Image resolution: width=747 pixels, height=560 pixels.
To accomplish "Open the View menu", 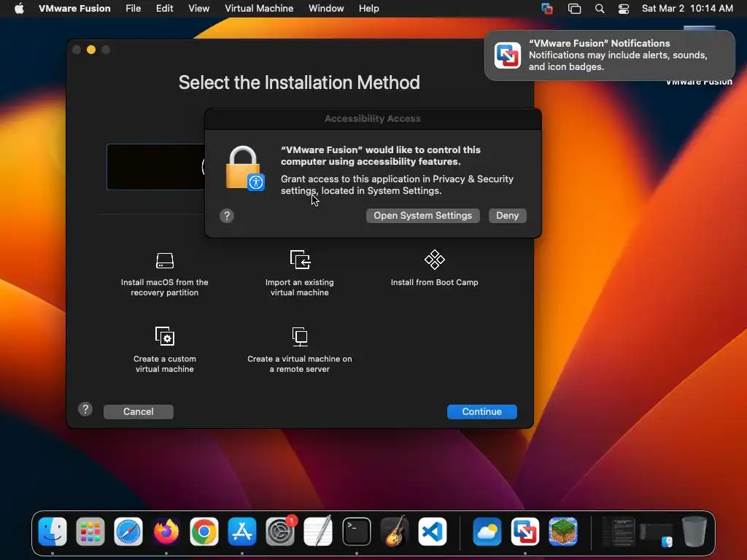I will coord(198,9).
